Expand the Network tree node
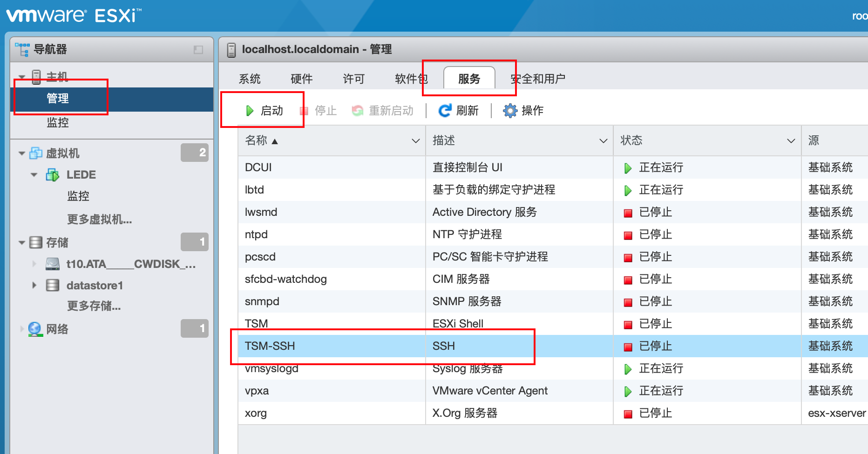868x454 pixels. 22,329
